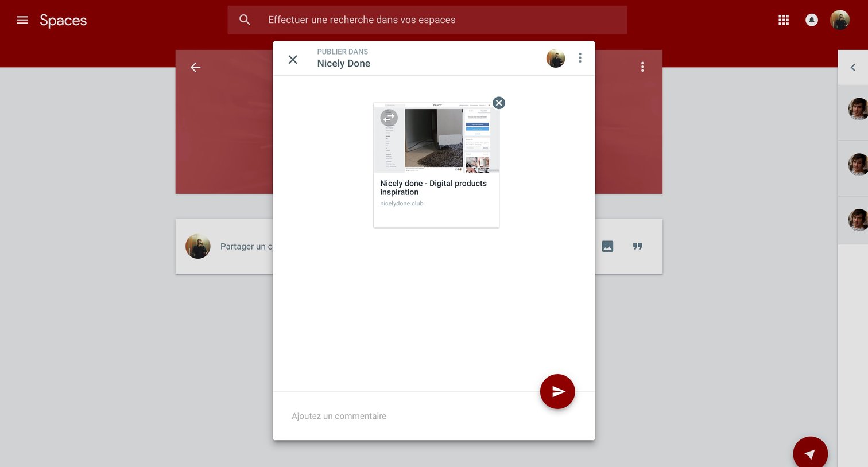The image size is (868, 467).
Task: Open the space's more options menu
Action: pos(642,67)
